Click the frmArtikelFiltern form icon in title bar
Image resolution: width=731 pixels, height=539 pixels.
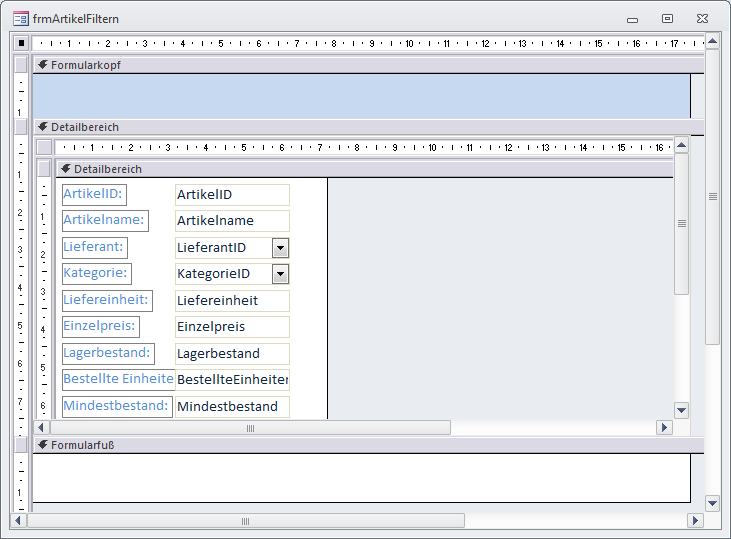(x=20, y=18)
